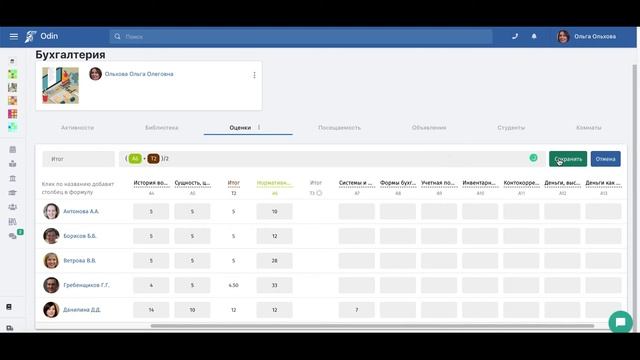This screenshot has height=360, width=640.
Task: Click into the top search field
Action: point(301,36)
